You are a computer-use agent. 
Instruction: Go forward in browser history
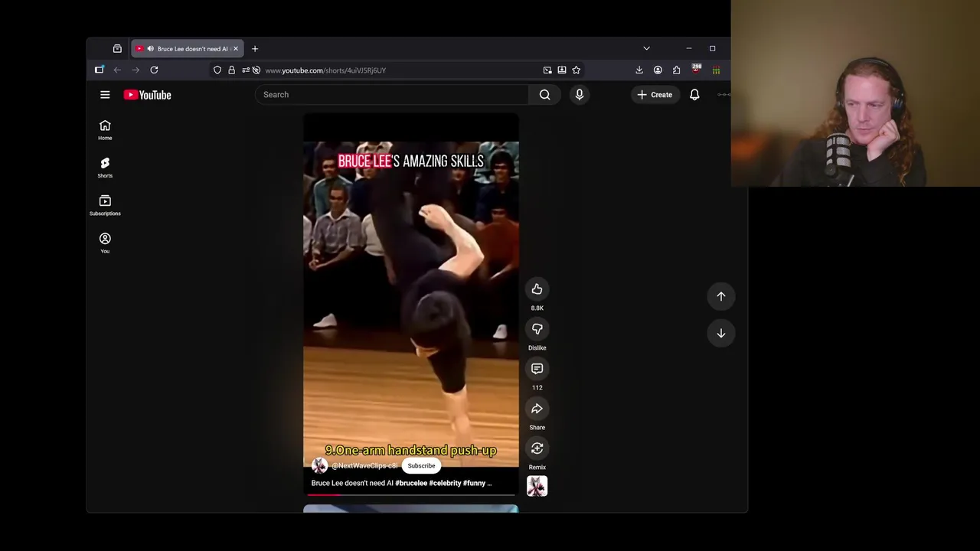(136, 70)
